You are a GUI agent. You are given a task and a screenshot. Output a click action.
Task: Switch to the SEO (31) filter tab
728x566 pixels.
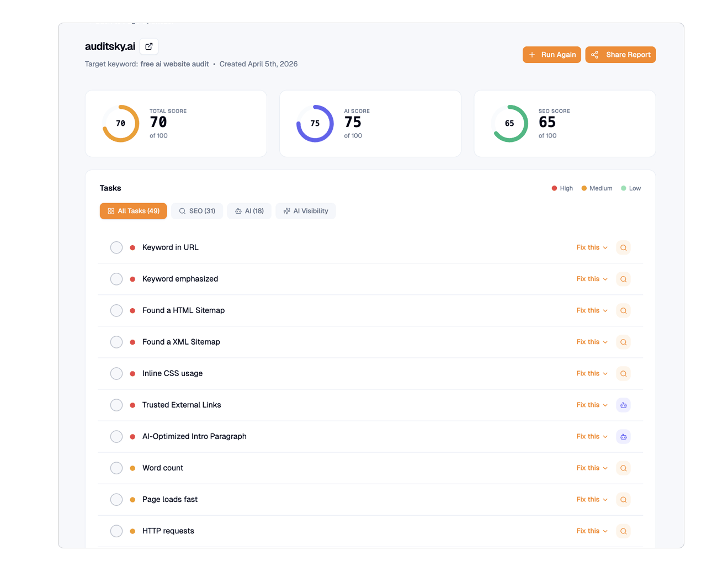[196, 210]
